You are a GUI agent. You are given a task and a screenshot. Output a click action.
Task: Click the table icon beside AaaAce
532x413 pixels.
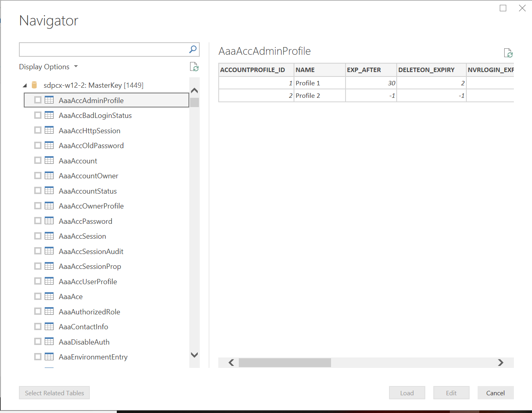click(49, 296)
